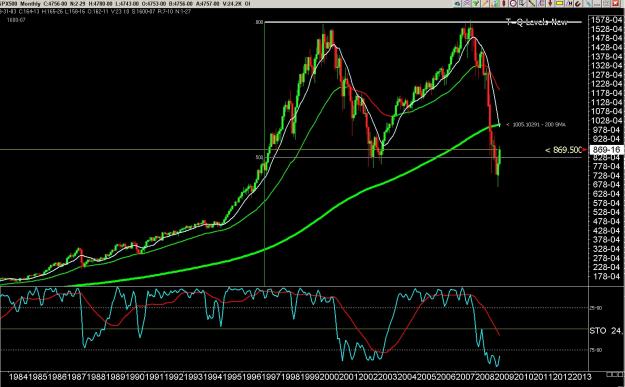Click the 478-04 price axis label
Image resolution: width=625 pixels, height=387 pixels.
pos(606,222)
